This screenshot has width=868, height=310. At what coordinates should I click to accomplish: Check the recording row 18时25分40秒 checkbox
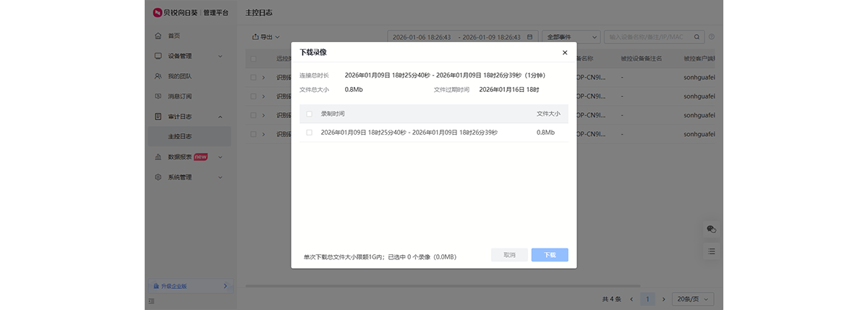tap(310, 133)
